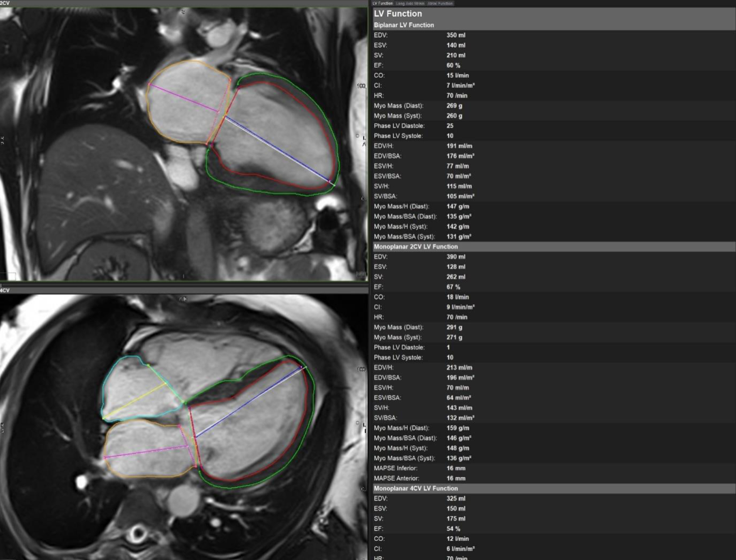Open the Atrial Function tab
Viewport: 736px width, 560px height.
point(440,3)
